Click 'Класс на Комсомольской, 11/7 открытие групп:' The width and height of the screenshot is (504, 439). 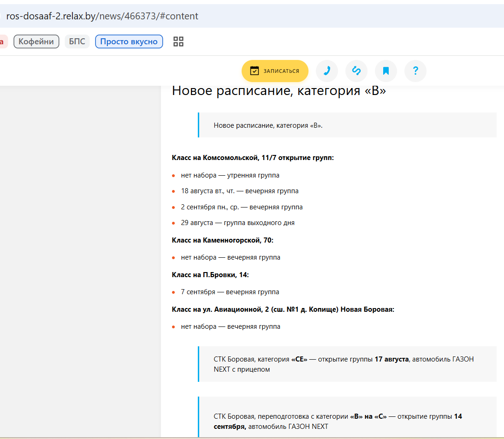pyautogui.click(x=253, y=158)
